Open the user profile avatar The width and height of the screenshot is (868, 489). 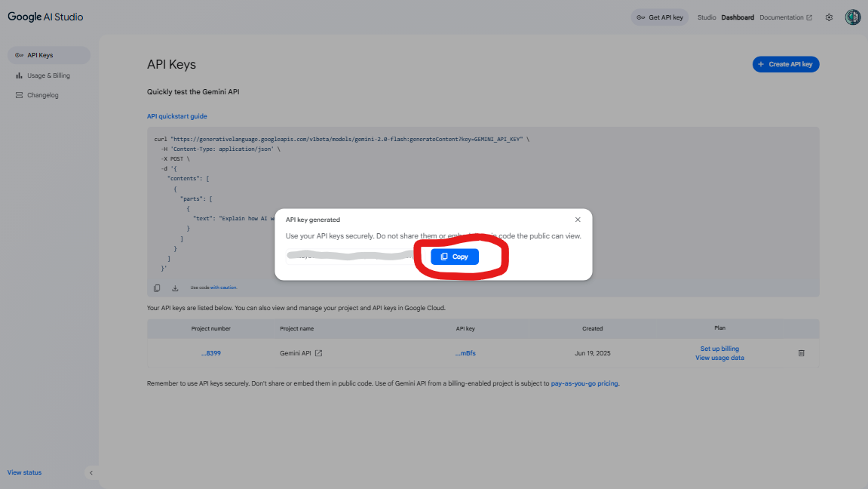(x=852, y=17)
